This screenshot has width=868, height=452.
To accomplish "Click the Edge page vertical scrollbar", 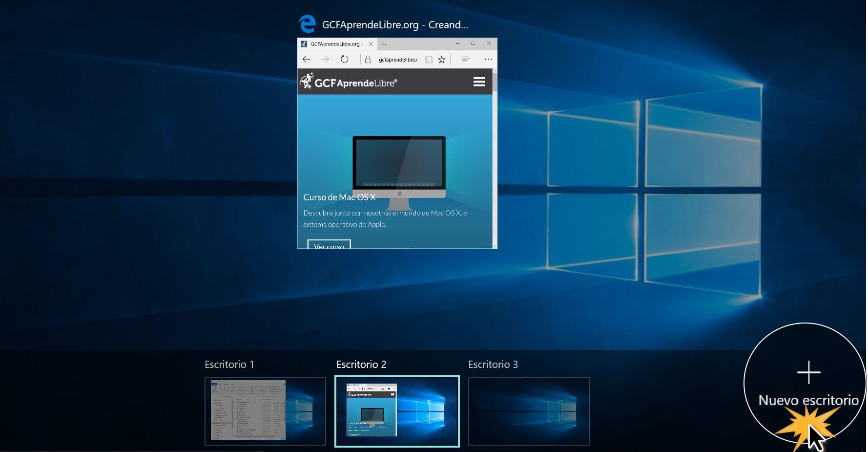I will 495,158.
